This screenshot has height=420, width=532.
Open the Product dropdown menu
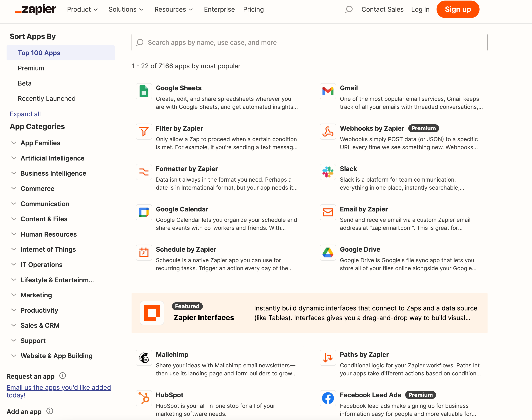[x=82, y=10]
